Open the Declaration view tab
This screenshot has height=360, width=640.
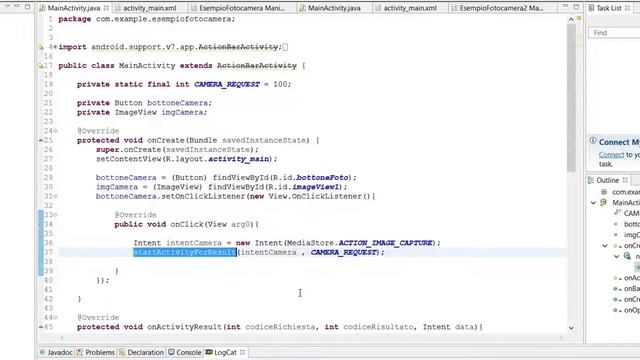141,352
